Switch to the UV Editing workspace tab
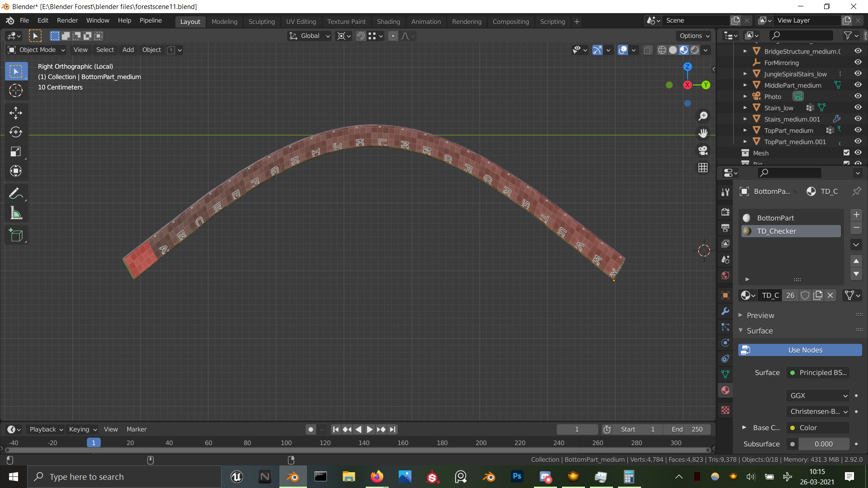The image size is (868, 488). tap(301, 22)
